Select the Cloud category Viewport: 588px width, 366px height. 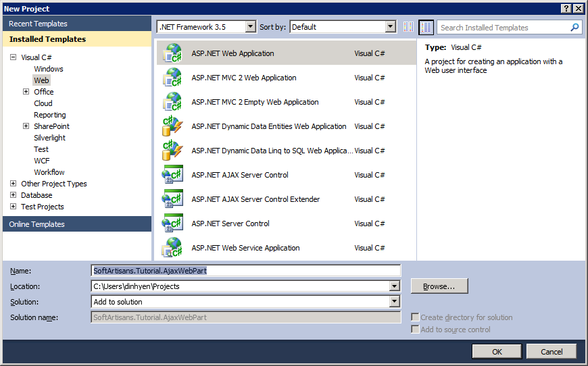point(43,103)
